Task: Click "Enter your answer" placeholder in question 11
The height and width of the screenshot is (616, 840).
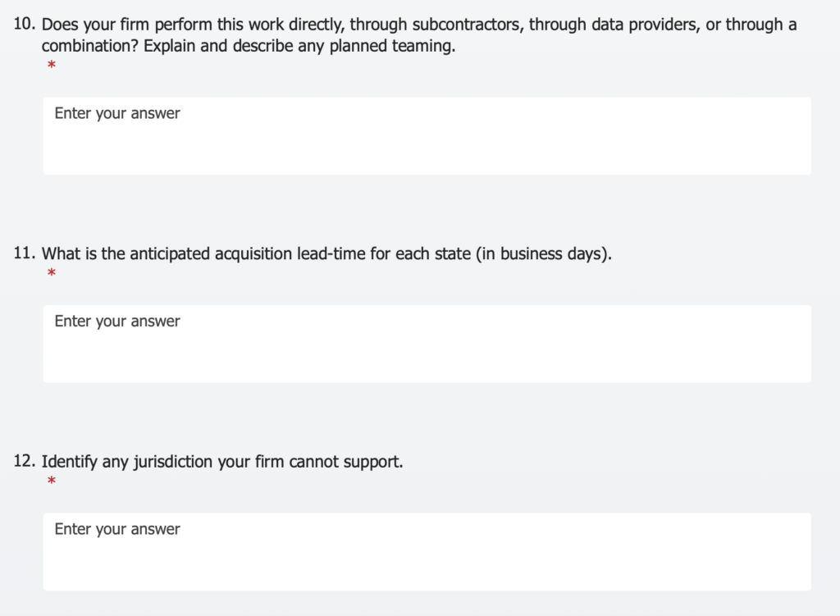Action: (117, 322)
